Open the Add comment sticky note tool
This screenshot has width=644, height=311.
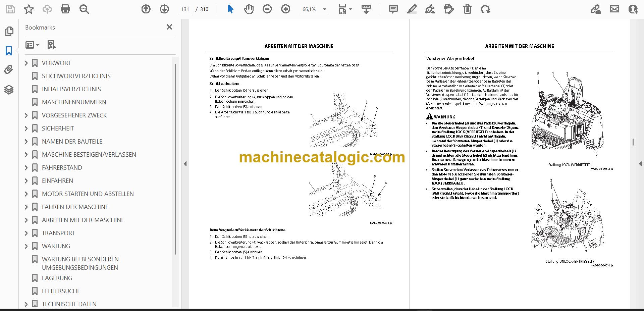(393, 9)
